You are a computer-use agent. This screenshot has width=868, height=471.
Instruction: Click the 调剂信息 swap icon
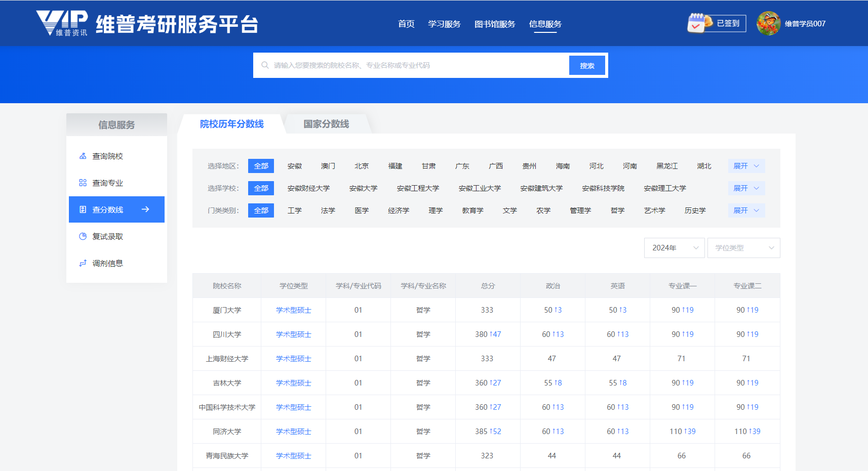[x=83, y=263]
